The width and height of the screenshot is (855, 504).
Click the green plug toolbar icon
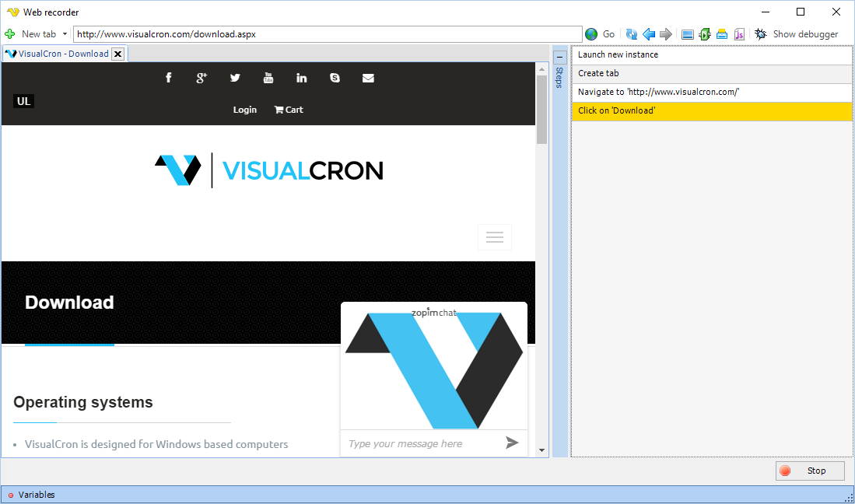coord(705,33)
